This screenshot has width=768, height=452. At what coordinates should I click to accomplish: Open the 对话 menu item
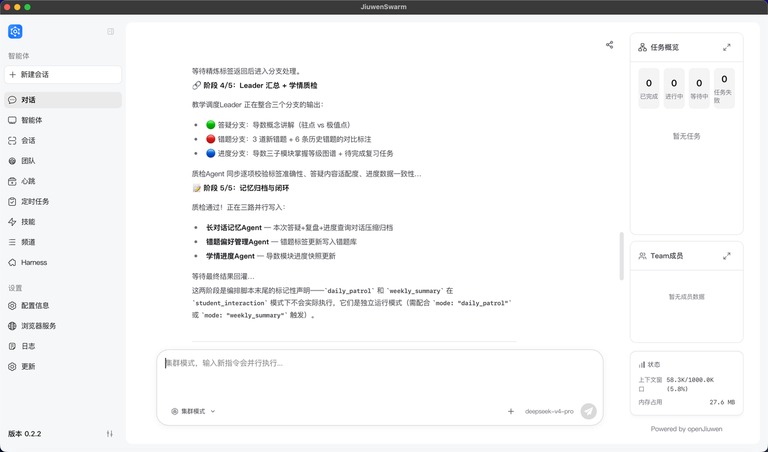tap(63, 100)
